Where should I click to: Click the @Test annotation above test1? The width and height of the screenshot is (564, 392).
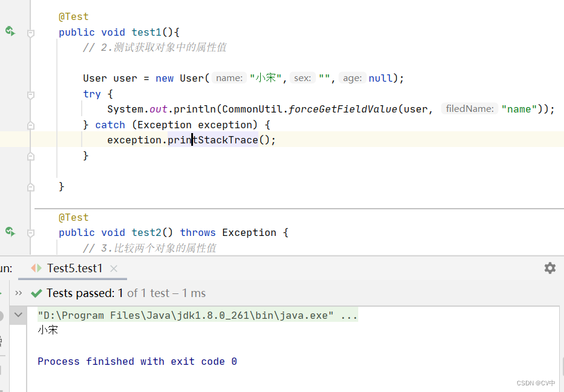click(73, 17)
